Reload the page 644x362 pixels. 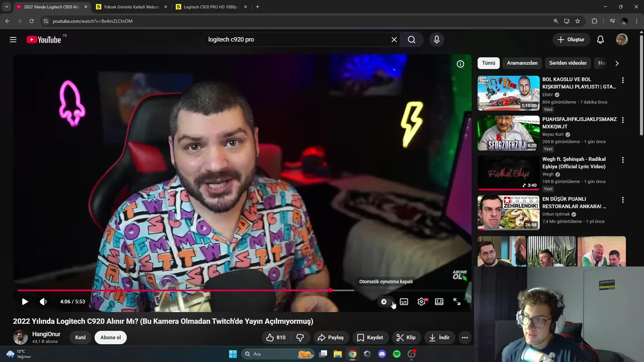(x=31, y=21)
